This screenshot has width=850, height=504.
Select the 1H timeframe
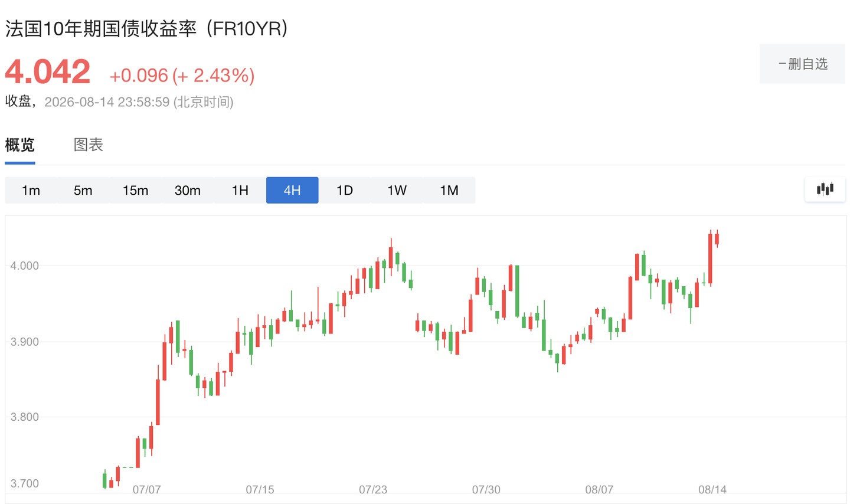[240, 190]
